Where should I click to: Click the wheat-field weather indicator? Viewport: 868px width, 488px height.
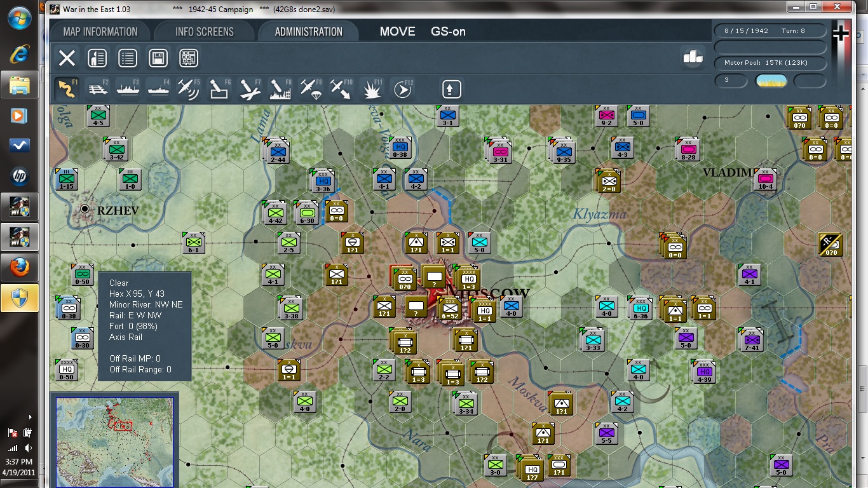point(771,81)
